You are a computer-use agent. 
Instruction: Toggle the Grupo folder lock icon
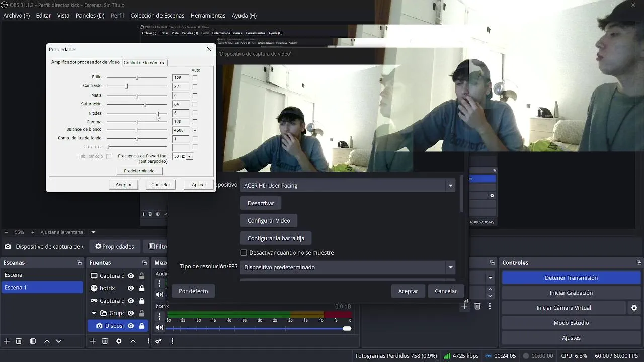pyautogui.click(x=142, y=313)
